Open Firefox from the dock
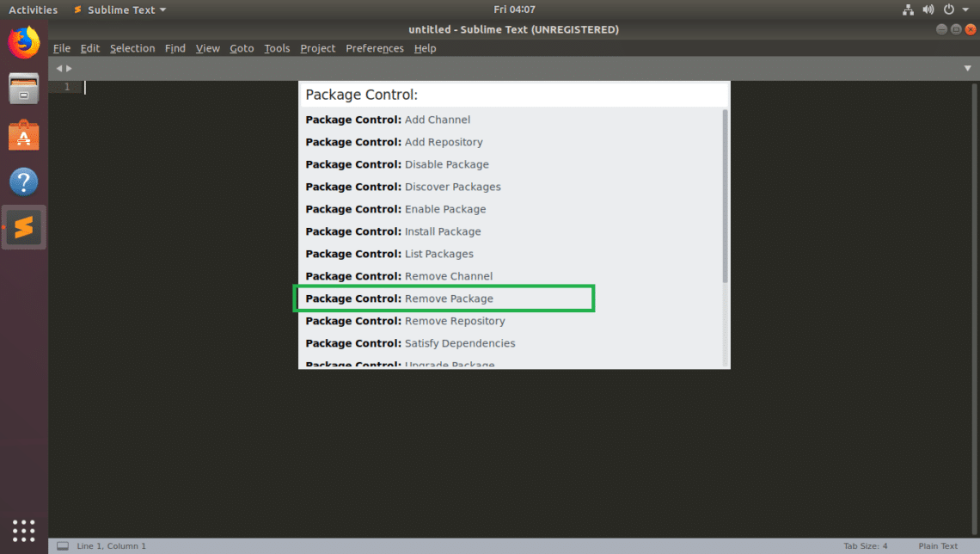The width and height of the screenshot is (980, 554). pos(24,42)
